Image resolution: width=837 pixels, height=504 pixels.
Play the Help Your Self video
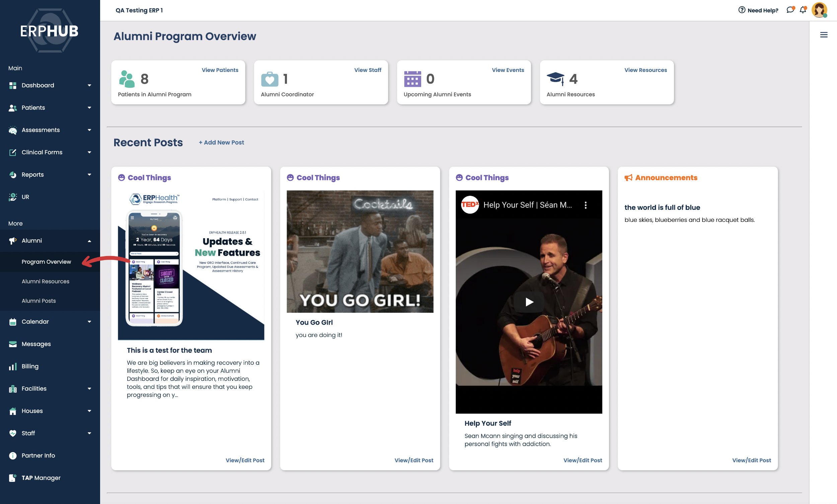[529, 302]
